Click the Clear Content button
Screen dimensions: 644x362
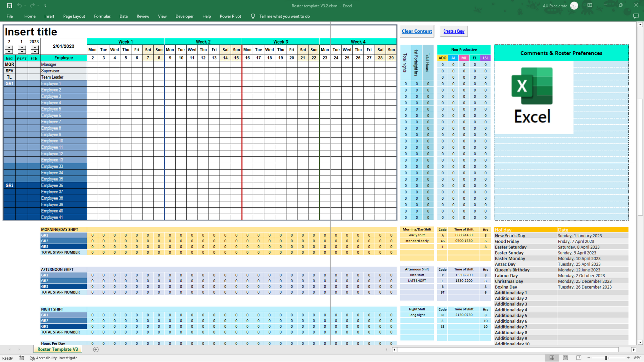click(x=417, y=31)
